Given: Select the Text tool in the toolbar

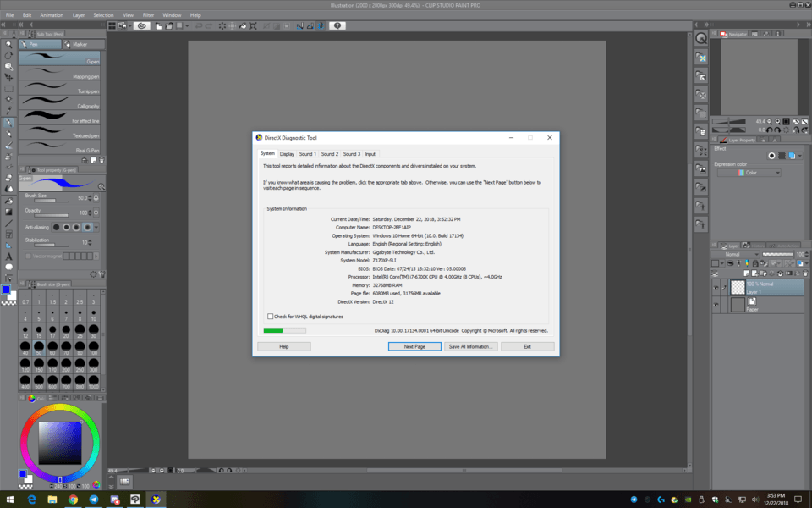Looking at the screenshot, I should pyautogui.click(x=7, y=254).
